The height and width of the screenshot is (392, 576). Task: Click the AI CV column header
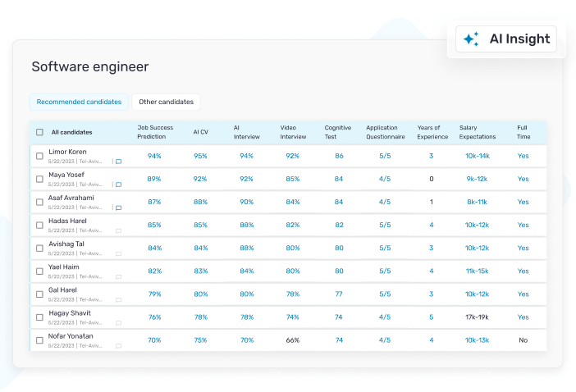tap(200, 132)
